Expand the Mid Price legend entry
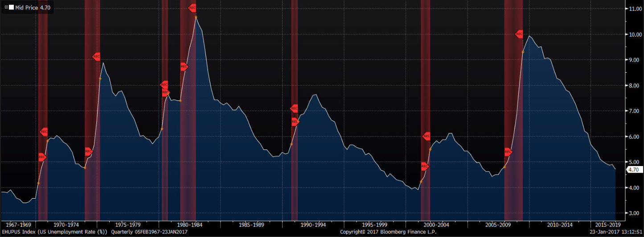The height and width of the screenshot is (237, 644). (6, 7)
